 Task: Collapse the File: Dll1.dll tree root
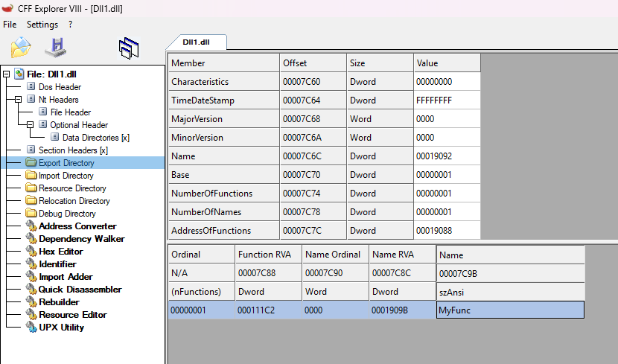(x=7, y=74)
